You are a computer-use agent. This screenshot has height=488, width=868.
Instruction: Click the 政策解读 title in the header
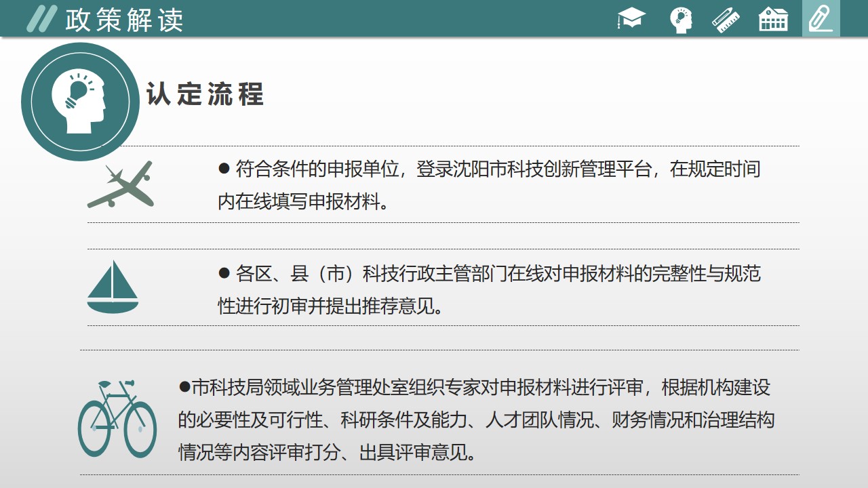[x=124, y=20]
